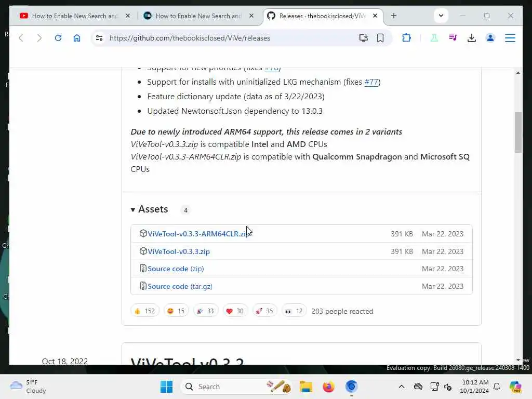The height and width of the screenshot is (399, 532).
Task: Click the cloud sync icon in system tray
Action: [x=418, y=387]
